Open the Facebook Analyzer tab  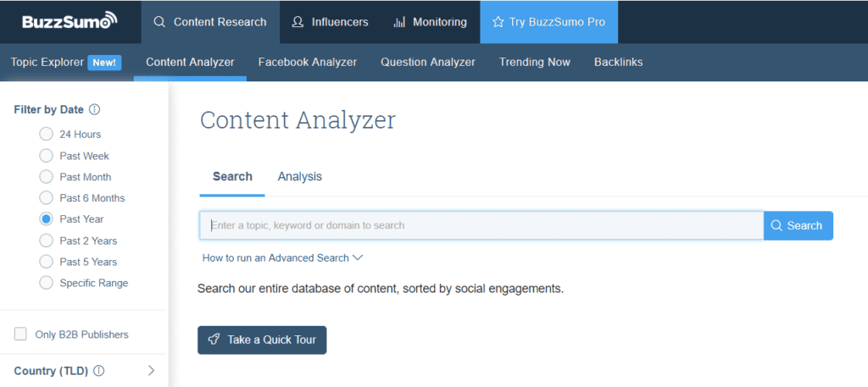point(307,62)
